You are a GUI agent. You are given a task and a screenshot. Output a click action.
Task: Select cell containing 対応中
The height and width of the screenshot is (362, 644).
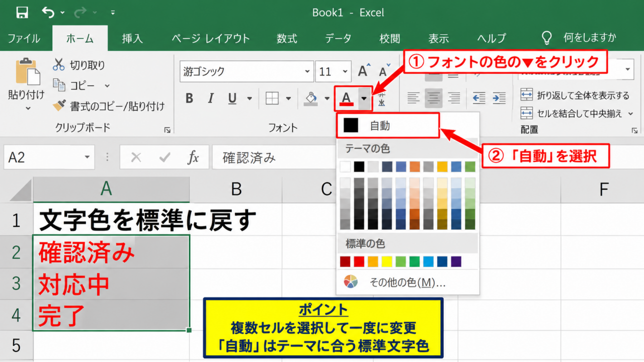tap(111, 284)
